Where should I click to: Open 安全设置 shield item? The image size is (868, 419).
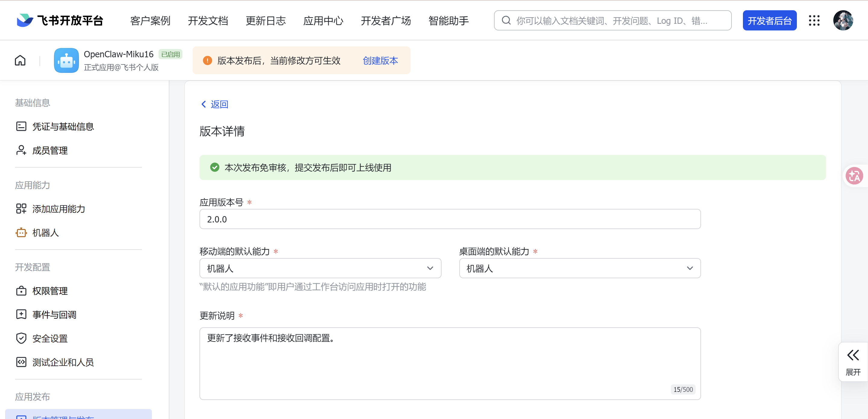50,338
